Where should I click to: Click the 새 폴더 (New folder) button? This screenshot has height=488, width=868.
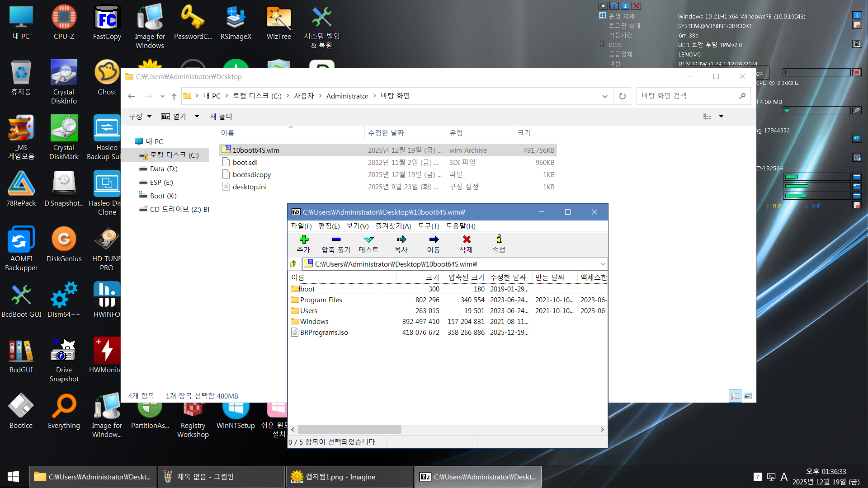[x=221, y=117]
